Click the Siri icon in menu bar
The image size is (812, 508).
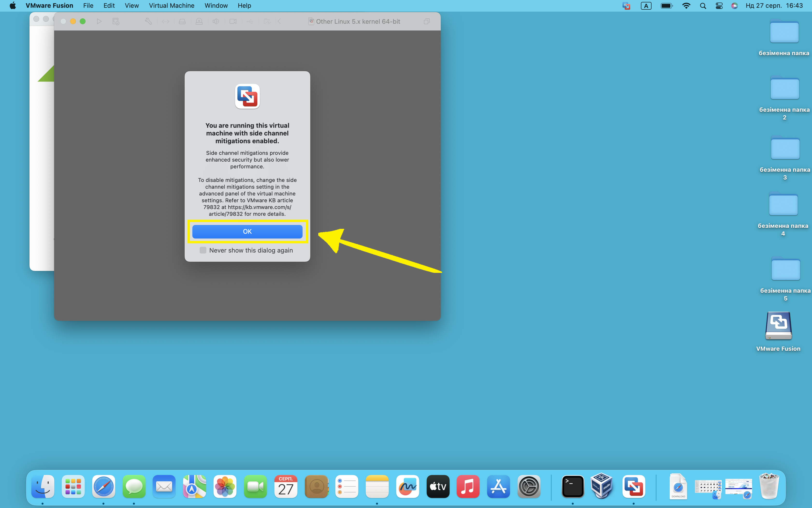click(x=734, y=6)
